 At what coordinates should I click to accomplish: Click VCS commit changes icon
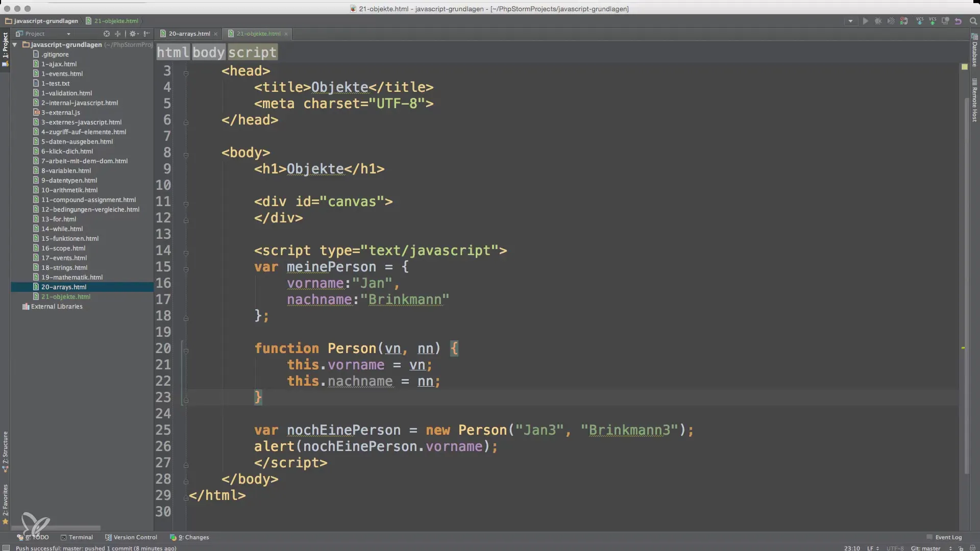coord(933,21)
